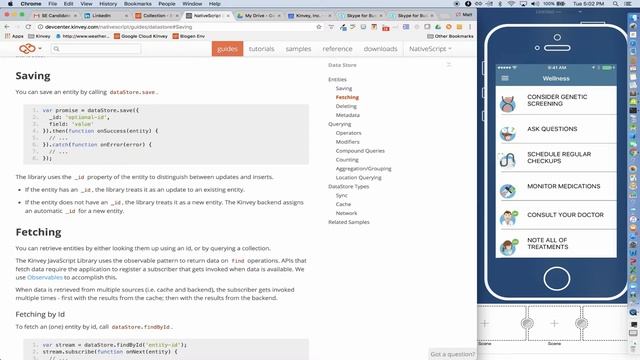
Task: Open the Google Cloud Kinvey bookmark
Action: click(x=141, y=36)
